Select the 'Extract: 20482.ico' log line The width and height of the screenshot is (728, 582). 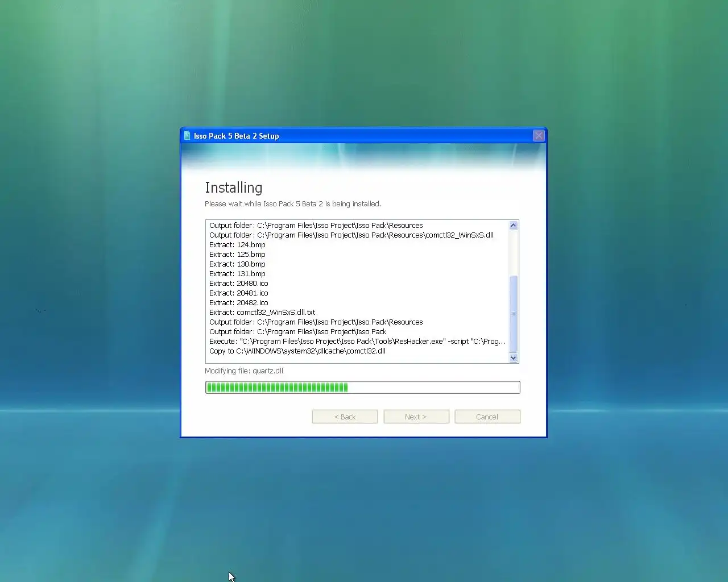(x=239, y=303)
